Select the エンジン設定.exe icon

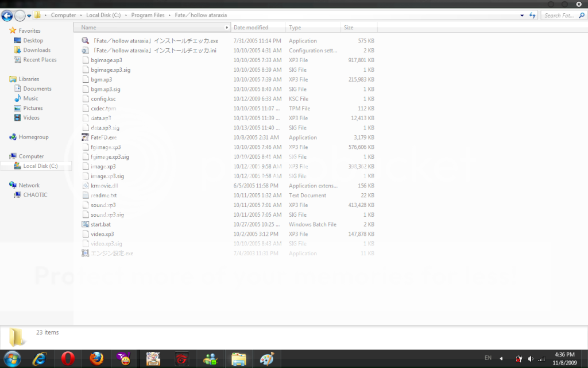85,253
